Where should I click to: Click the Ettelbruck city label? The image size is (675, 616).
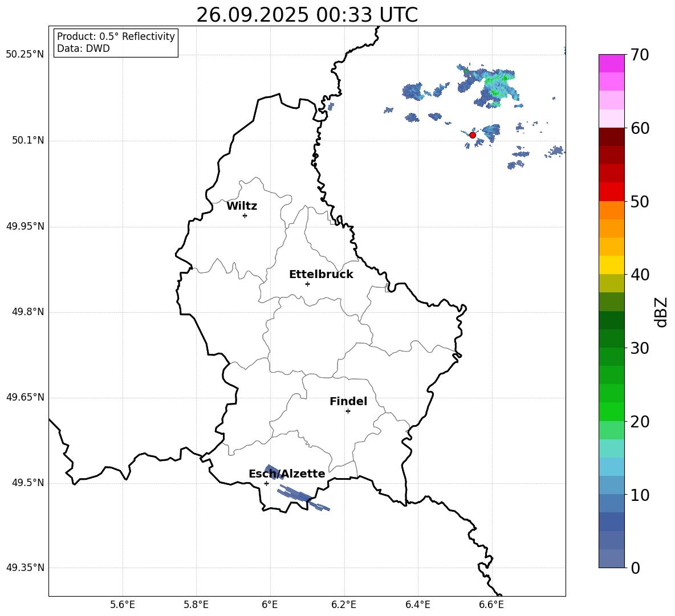pos(321,275)
